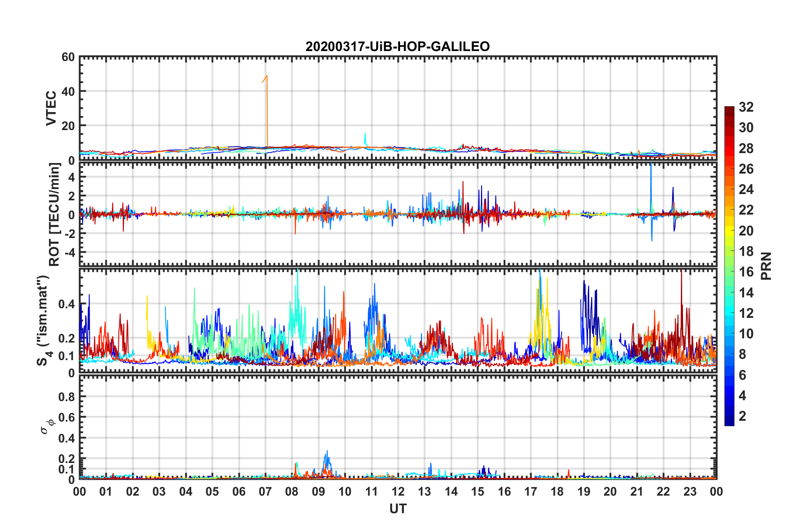
Task: Click the "03" hour tick on the UT axis
Action: (159, 491)
